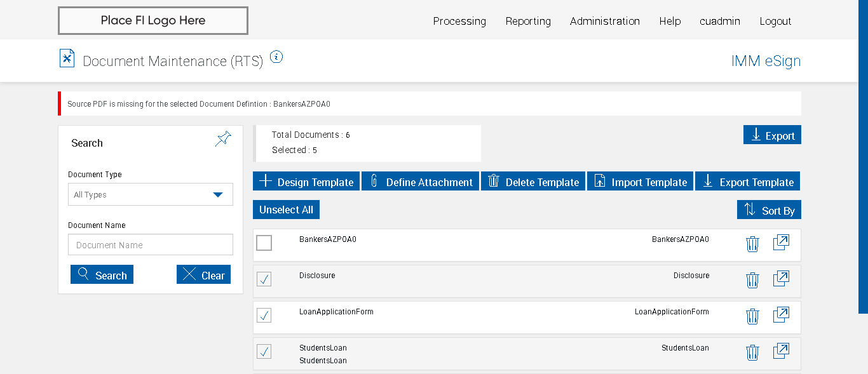This screenshot has width=868, height=374.
Task: Open the Processing menu
Action: click(x=459, y=21)
